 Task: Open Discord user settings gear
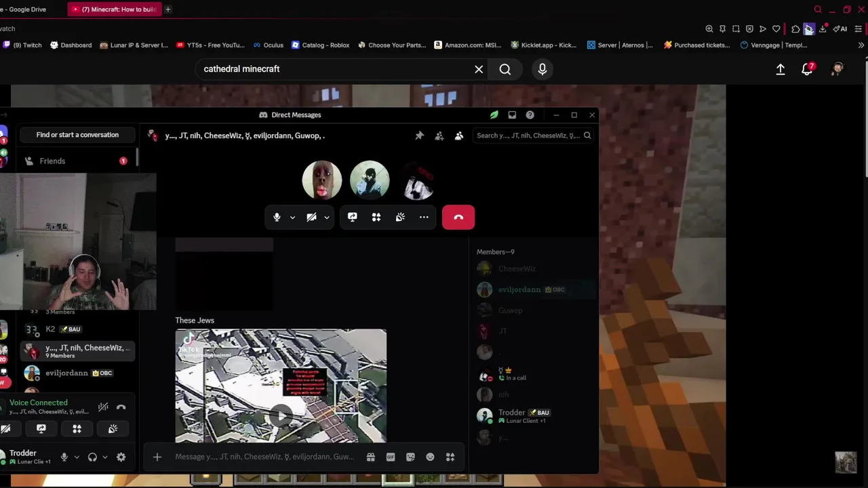(121, 457)
